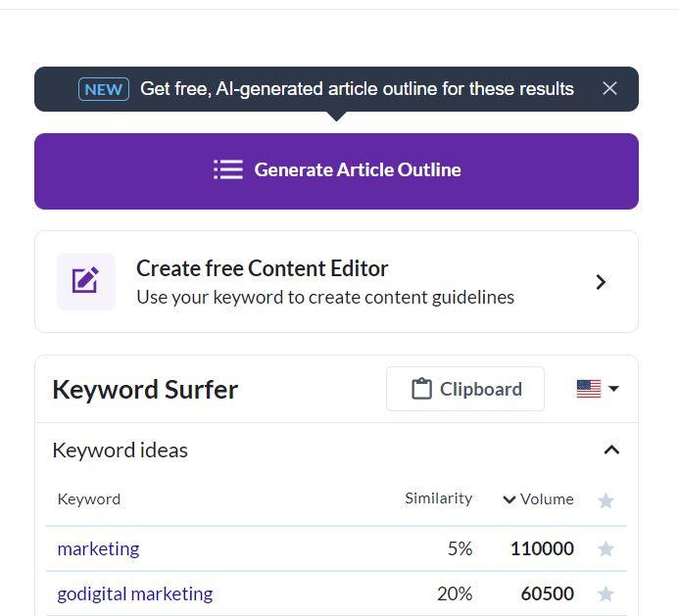Click the Keyword ideas heading

(120, 450)
